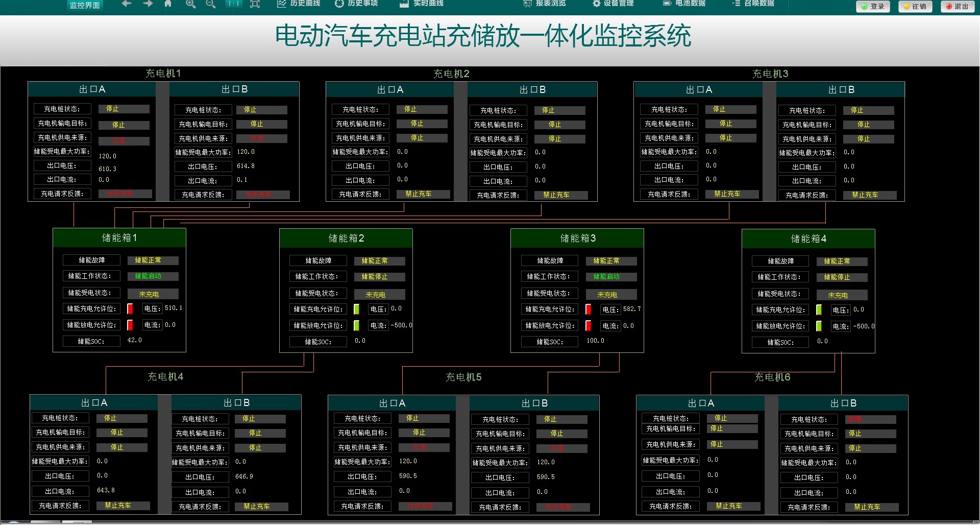Toggle 储能充电允许位 indicator in 储能箱1
980x525 pixels.
(x=130, y=308)
